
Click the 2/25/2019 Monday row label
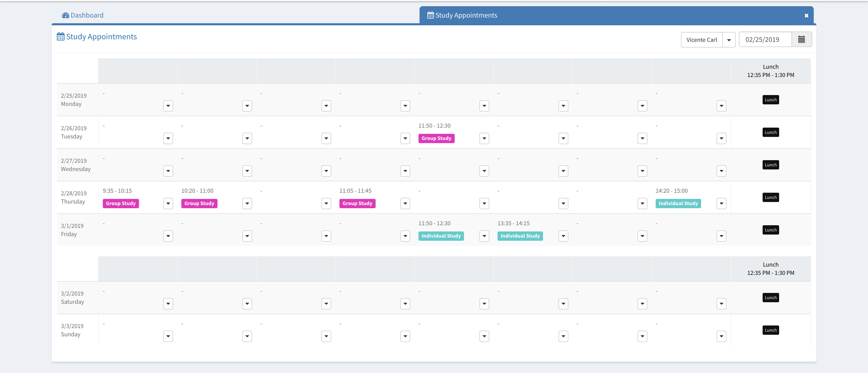(74, 100)
